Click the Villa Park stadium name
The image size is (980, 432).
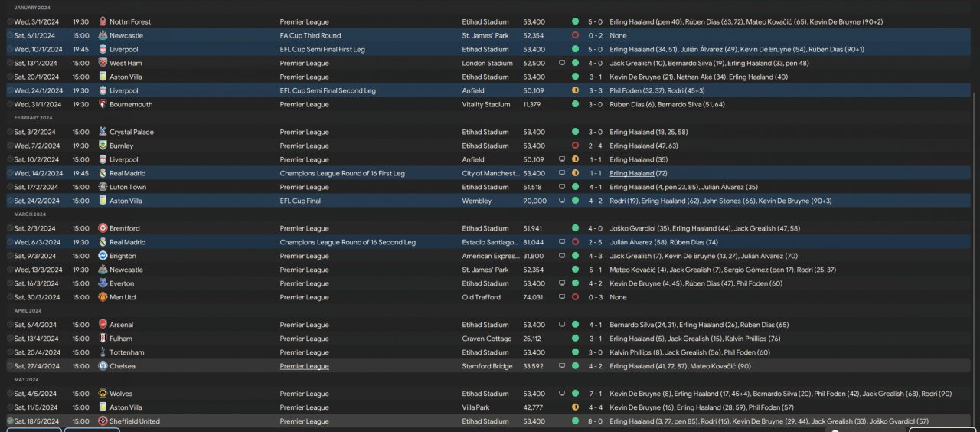click(478, 407)
